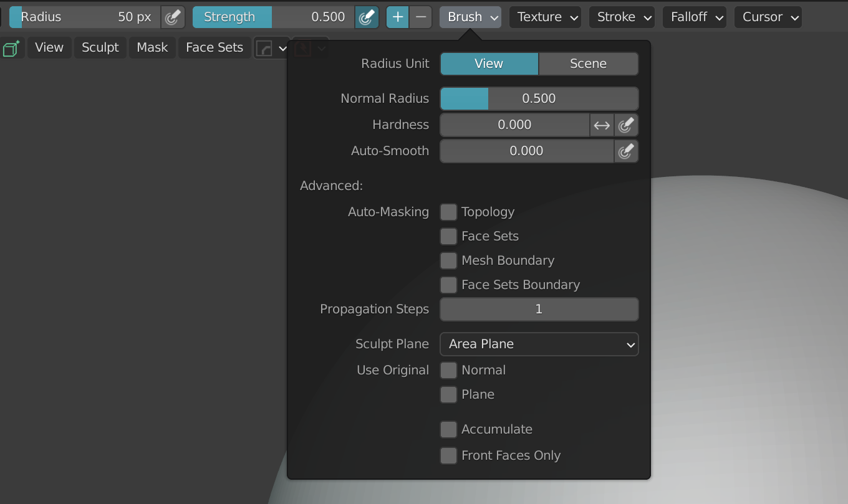This screenshot has width=848, height=504.
Task: Click the sculpt mode cube icon
Action: point(11,48)
